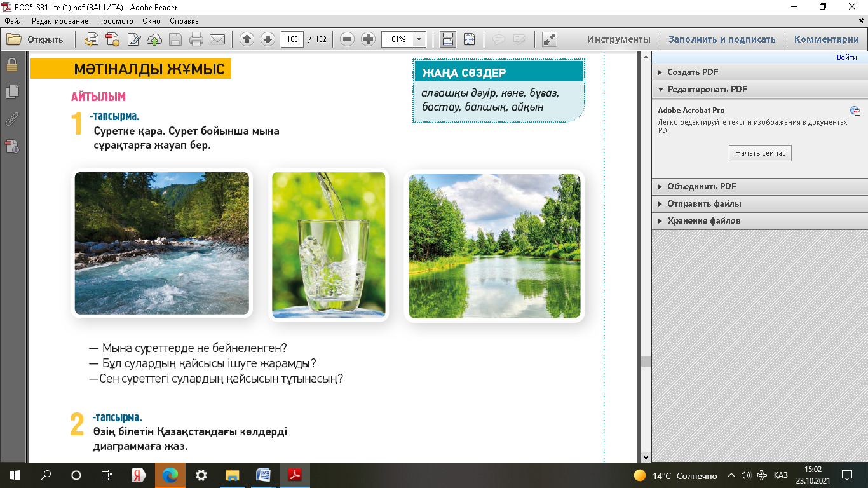
Task: Click the scrollbar down arrow of document
Action: tap(646, 457)
